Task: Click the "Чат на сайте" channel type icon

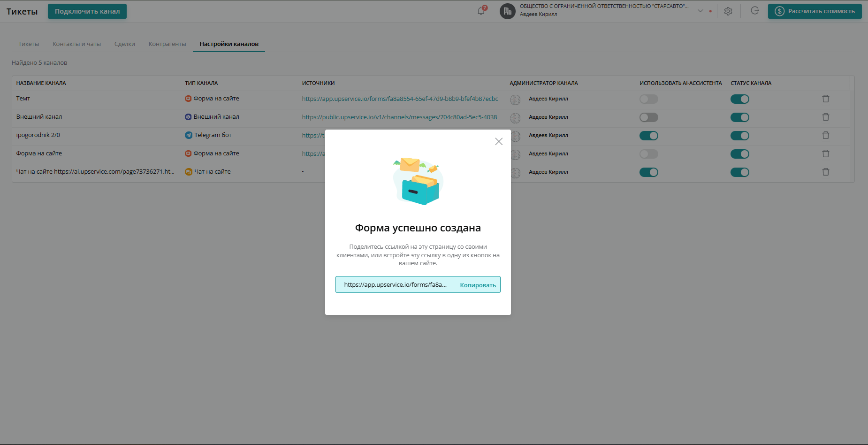Action: tap(189, 172)
